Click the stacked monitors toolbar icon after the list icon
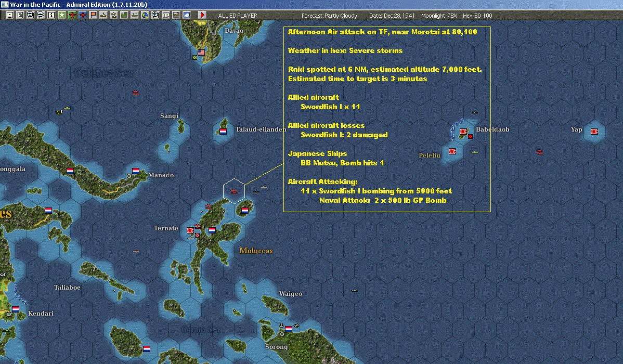The width and height of the screenshot is (623, 364). pos(31,15)
